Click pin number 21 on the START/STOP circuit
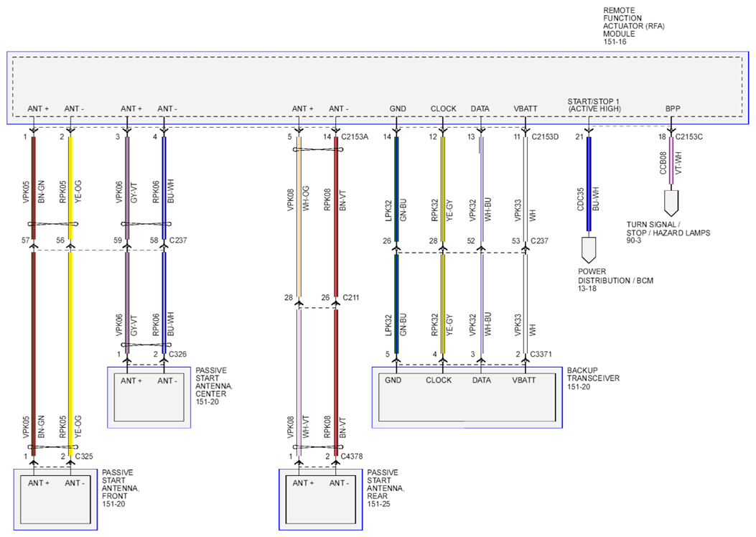756x537 pixels. (579, 137)
